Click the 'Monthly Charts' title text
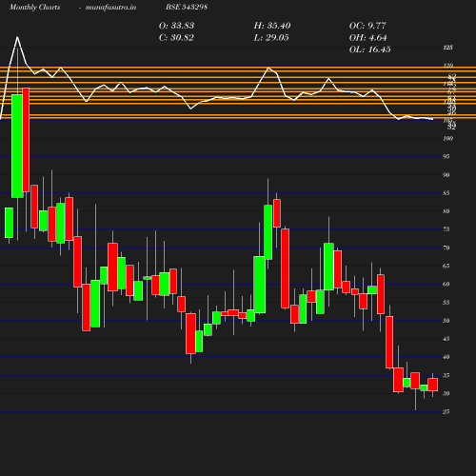This screenshot has height=476, width=476. [x=35, y=8]
